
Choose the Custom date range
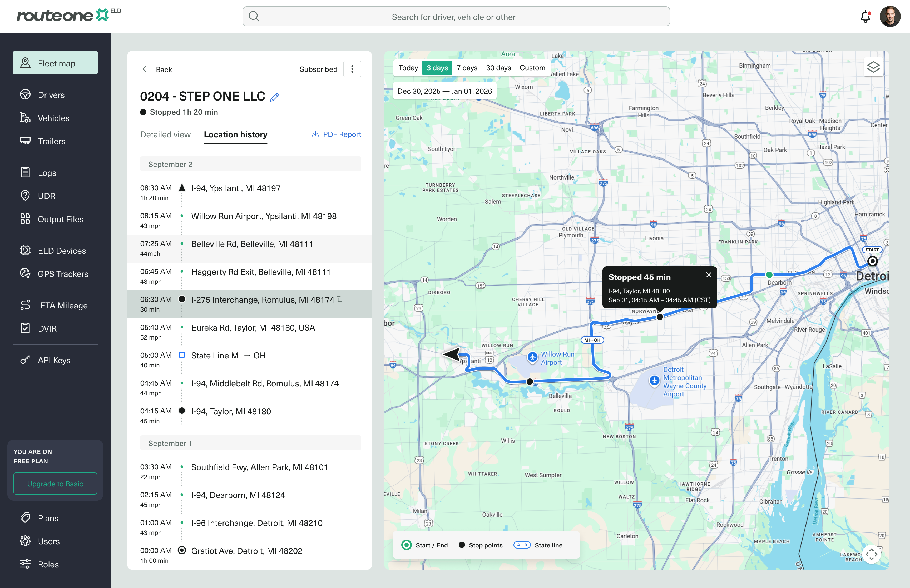532,68
